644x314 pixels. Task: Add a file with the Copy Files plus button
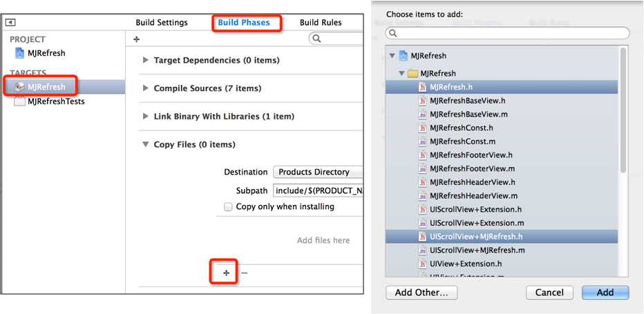(x=226, y=273)
